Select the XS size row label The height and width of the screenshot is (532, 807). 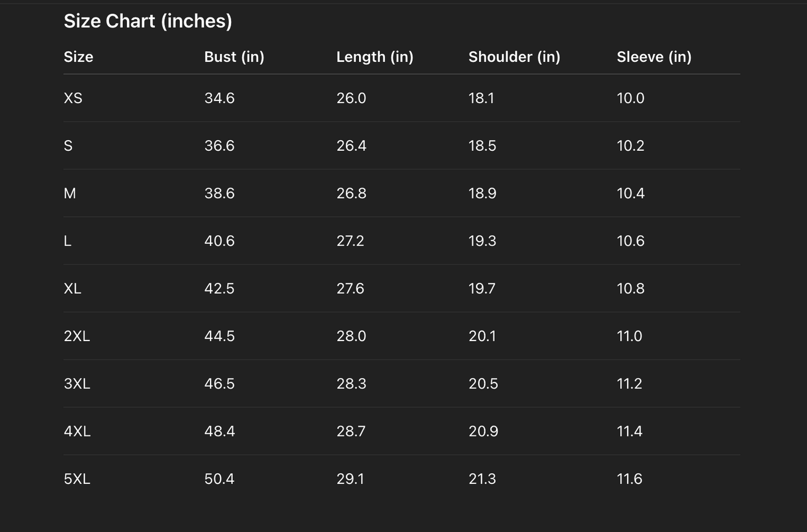[x=73, y=98]
